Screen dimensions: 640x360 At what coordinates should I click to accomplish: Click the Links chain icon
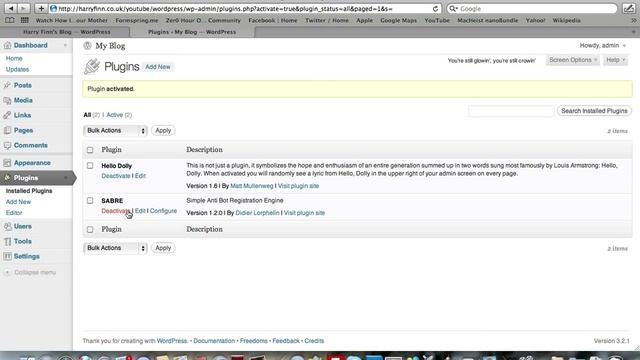coord(7,115)
